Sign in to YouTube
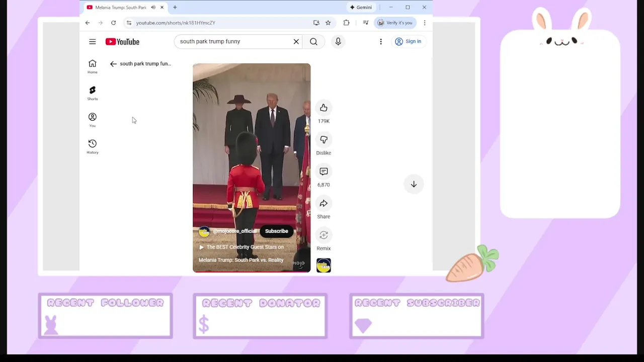644x362 pixels. [408, 41]
